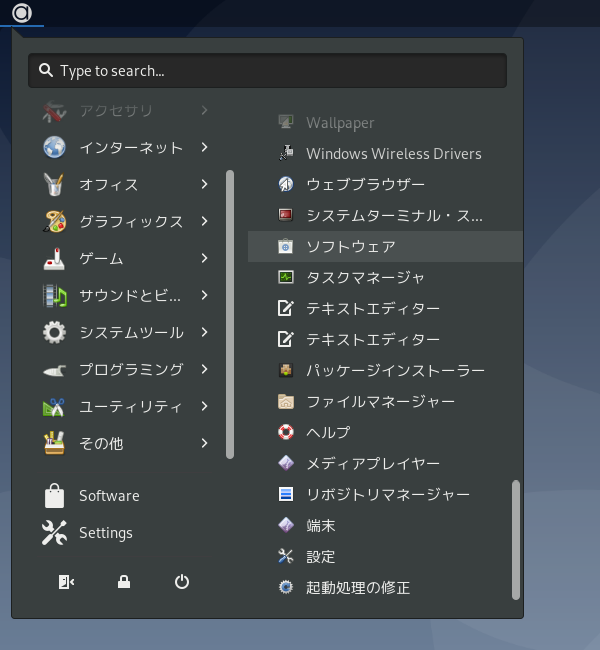Expand the サウンドとビ... submenu arrow
Image resolution: width=600 pixels, height=650 pixels.
(x=204, y=295)
